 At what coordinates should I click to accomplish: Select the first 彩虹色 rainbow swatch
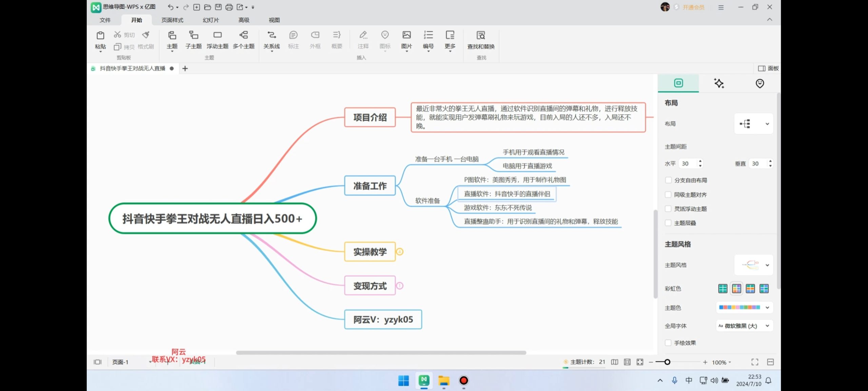pyautogui.click(x=723, y=288)
